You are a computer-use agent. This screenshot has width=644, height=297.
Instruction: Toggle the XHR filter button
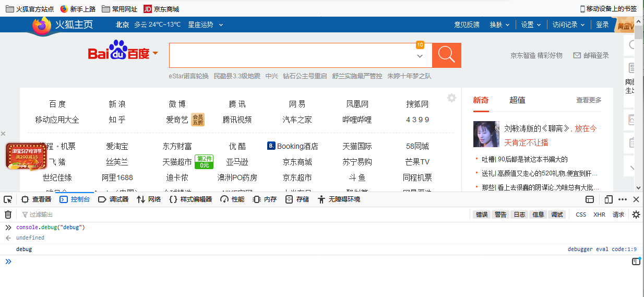pos(599,215)
